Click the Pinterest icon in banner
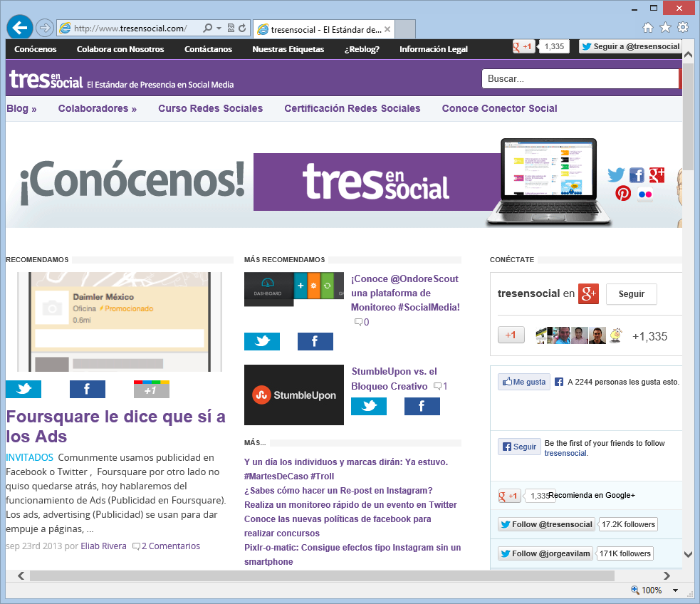 pyautogui.click(x=623, y=193)
